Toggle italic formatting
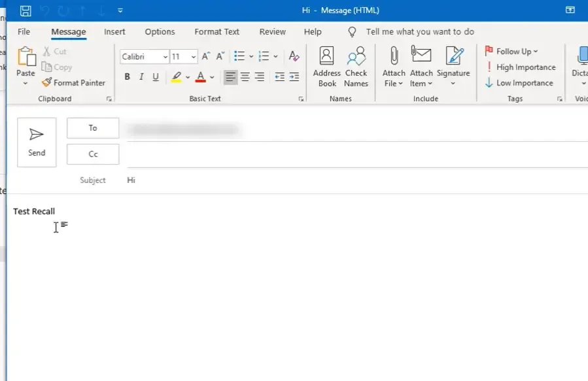The width and height of the screenshot is (588, 381). point(141,76)
